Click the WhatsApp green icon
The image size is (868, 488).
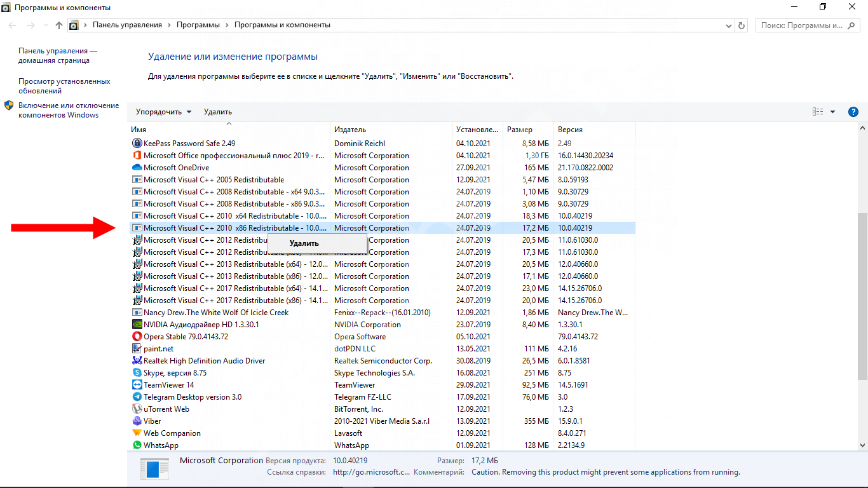[x=137, y=445]
